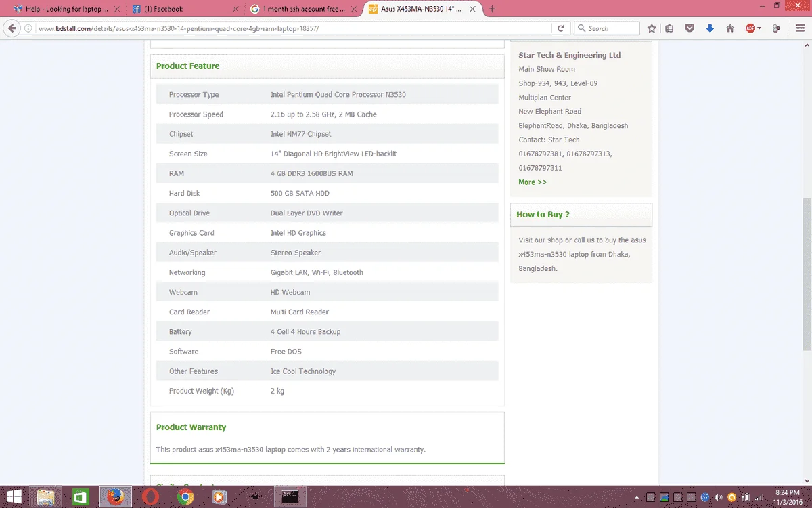The height and width of the screenshot is (508, 812).
Task: Launch Opera from the taskbar
Action: pos(151,497)
